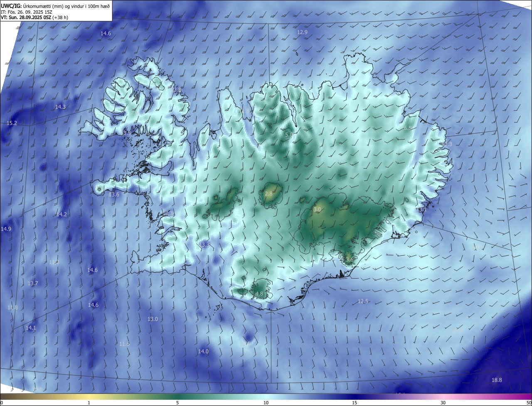Screen dimensions: 532x406
Task: Click the 14.1 value label
Action: (x=31, y=328)
